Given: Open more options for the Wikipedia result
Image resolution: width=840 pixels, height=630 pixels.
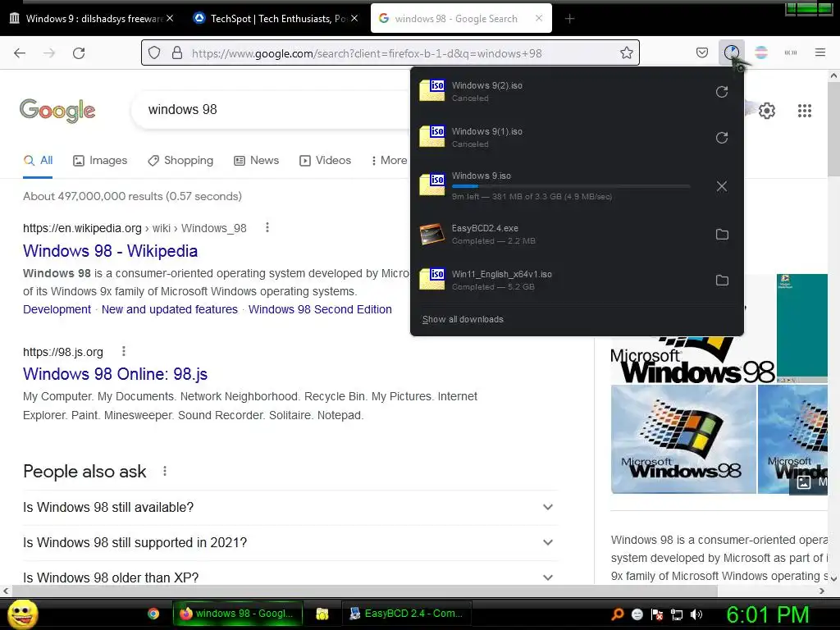Looking at the screenshot, I should (x=267, y=228).
